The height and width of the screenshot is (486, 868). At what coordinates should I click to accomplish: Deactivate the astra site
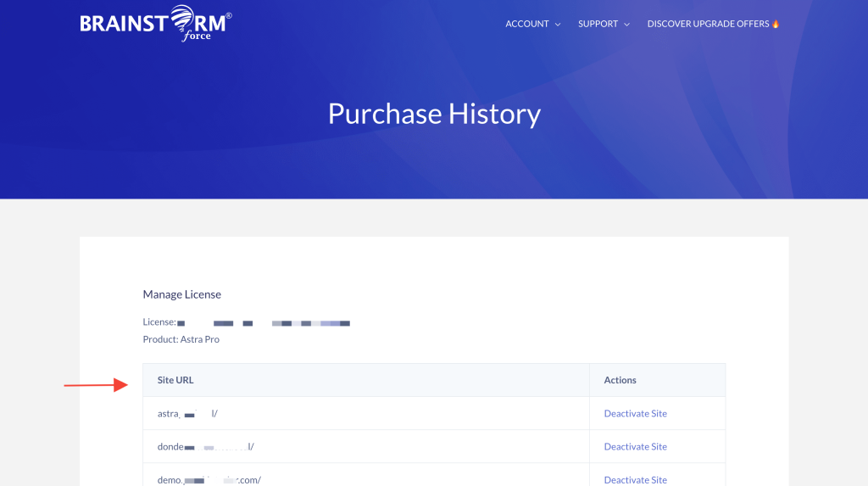(x=635, y=413)
